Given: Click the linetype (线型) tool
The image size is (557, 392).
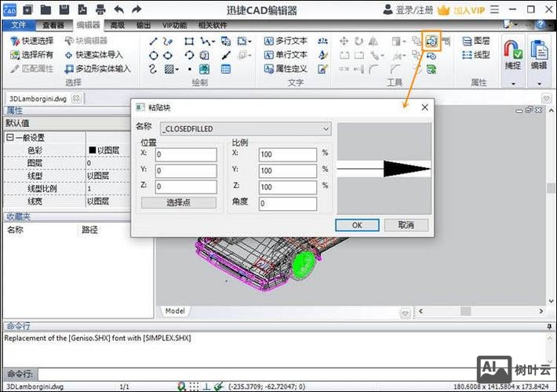Looking at the screenshot, I should coord(475,55).
